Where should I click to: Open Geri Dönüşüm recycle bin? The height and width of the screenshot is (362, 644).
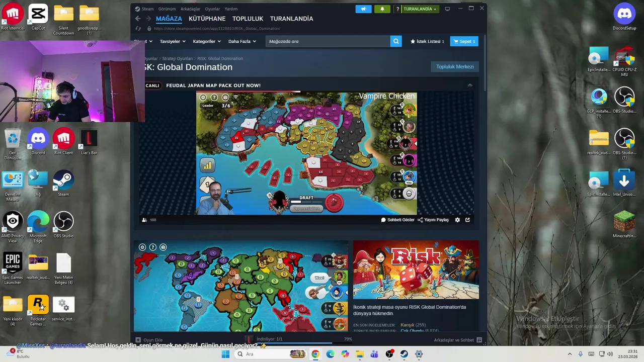click(13, 144)
